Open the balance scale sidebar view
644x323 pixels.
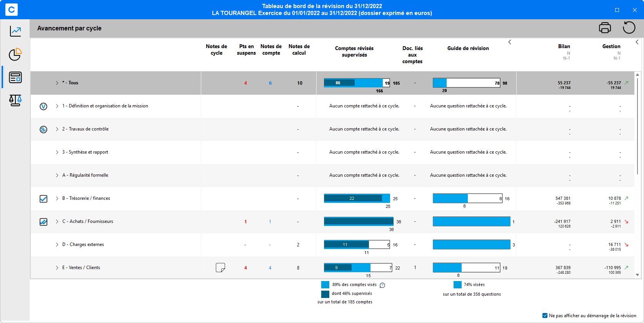(x=15, y=100)
